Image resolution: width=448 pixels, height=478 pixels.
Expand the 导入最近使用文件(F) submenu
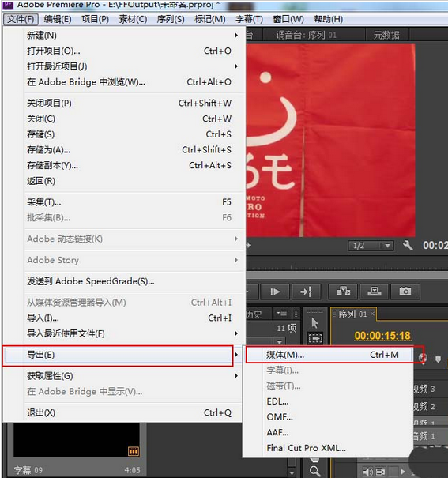point(236,333)
